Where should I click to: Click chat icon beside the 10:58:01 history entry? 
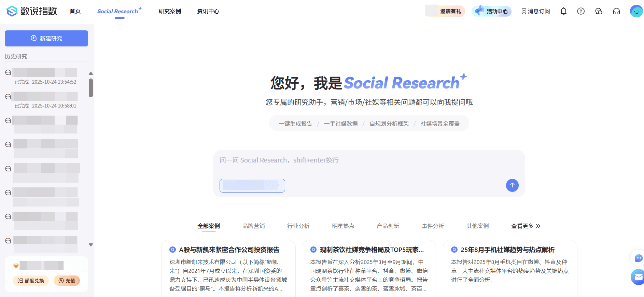[8, 97]
